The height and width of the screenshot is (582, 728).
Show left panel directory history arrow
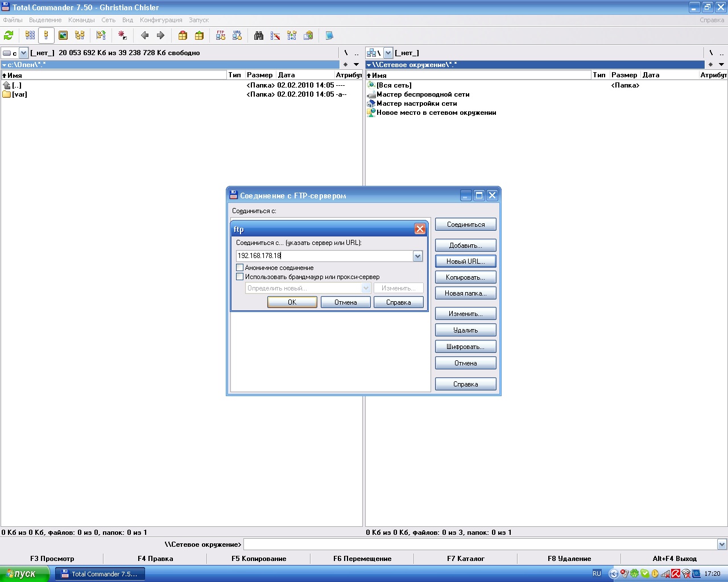click(357, 65)
